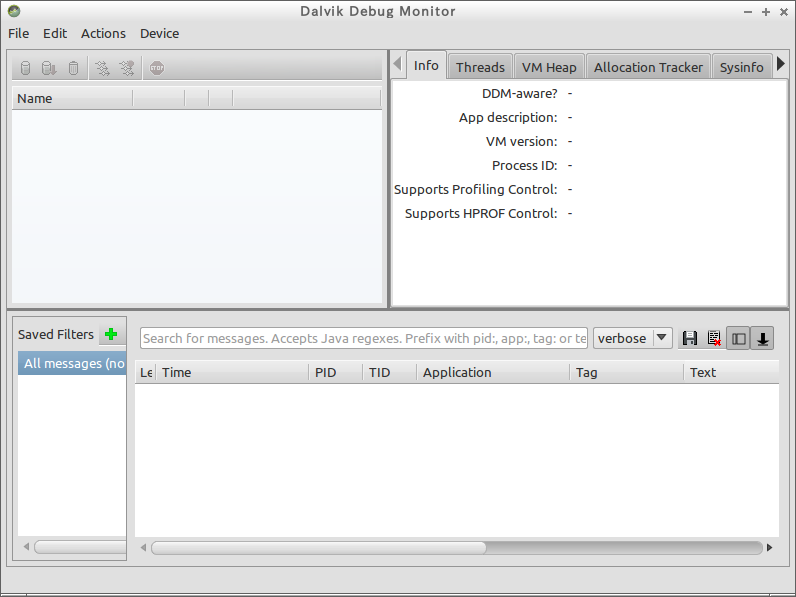The width and height of the screenshot is (796, 597).
Task: Click the Supports Profiling Control label
Action: click(x=476, y=190)
